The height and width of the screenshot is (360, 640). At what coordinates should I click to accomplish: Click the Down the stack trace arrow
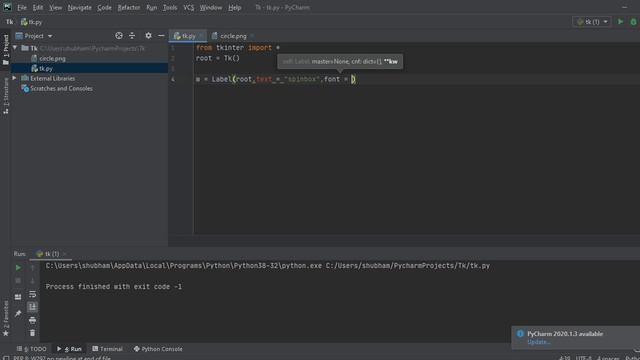tap(33, 281)
